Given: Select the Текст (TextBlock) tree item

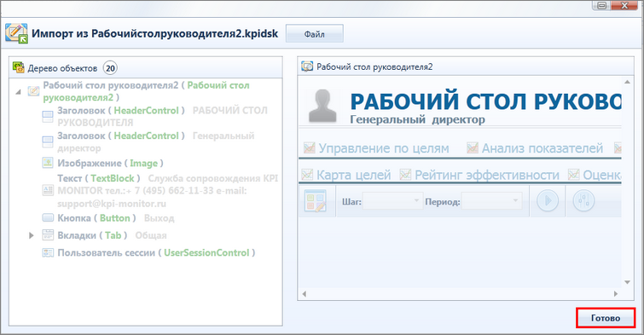Looking at the screenshot, I should pyautogui.click(x=167, y=191).
